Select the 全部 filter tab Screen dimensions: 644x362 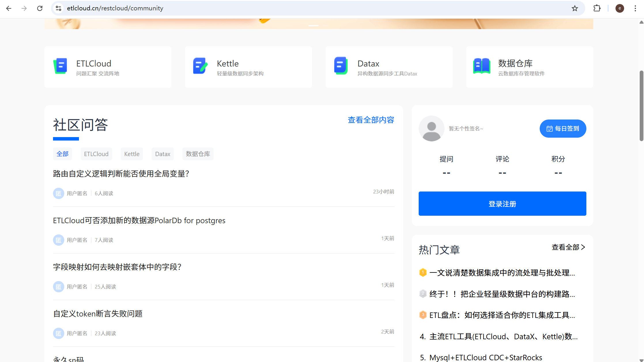point(63,154)
